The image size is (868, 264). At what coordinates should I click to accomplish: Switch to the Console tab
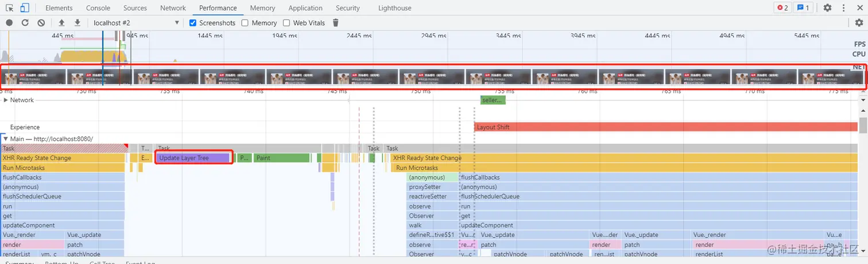click(98, 8)
